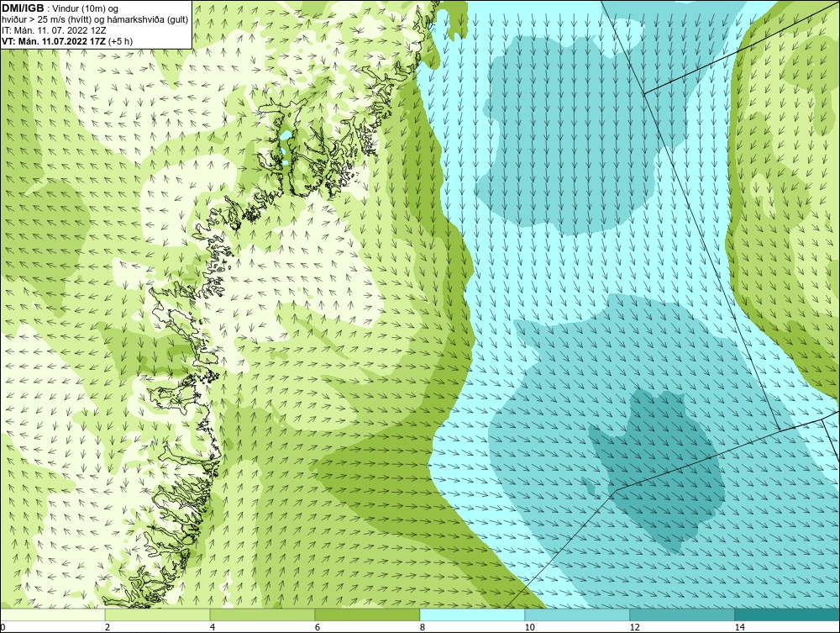The image size is (840, 633).
Task: Click the 2–4 m/s light green legend swatch
Action: click(158, 615)
